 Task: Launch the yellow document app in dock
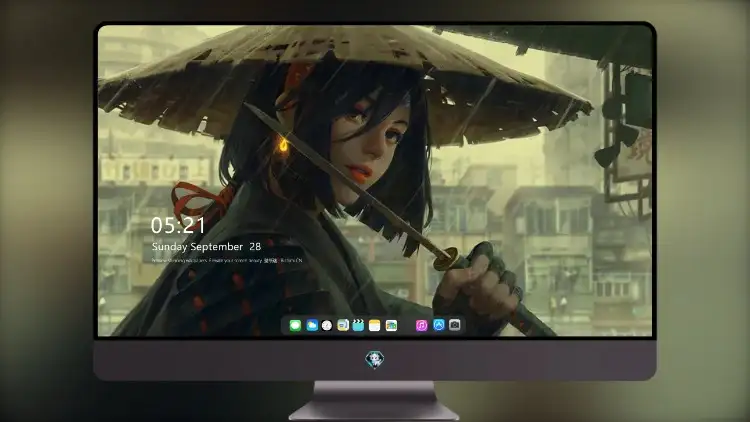coord(343,325)
